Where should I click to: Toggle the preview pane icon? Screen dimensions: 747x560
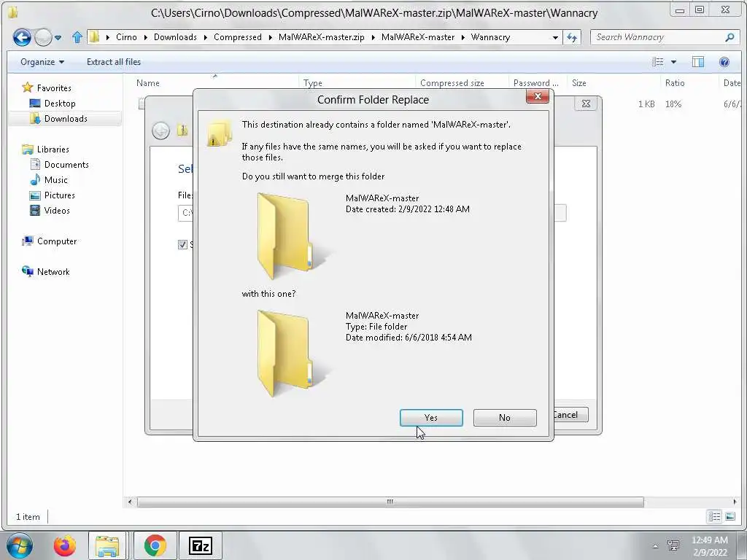click(698, 62)
